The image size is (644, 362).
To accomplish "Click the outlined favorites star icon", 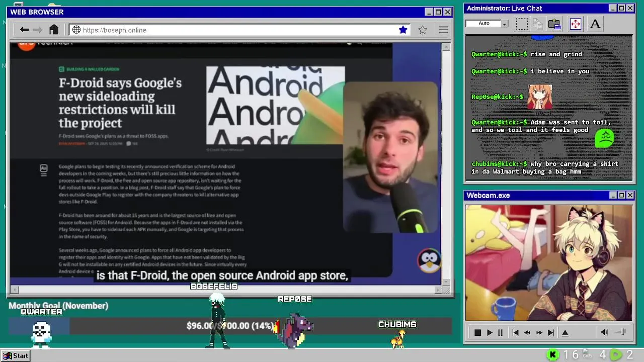I will tap(423, 30).
